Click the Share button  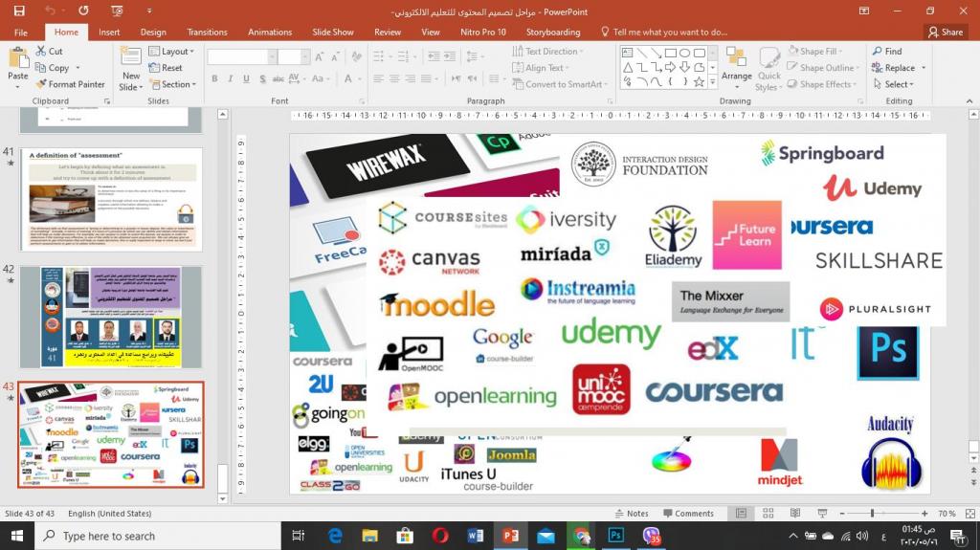point(945,32)
